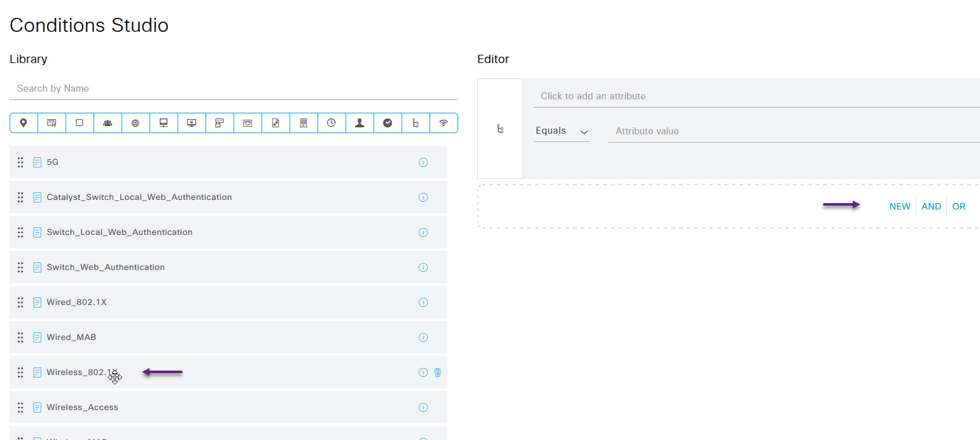This screenshot has width=980, height=440.
Task: Show info for Catalyst_Switch_Local_Web_Authentication
Action: click(x=423, y=197)
